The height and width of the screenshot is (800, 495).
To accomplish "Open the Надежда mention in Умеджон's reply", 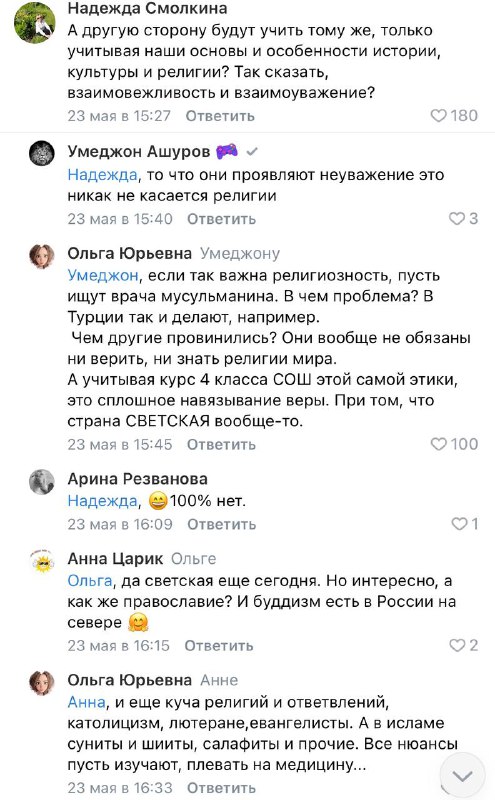I will [x=103, y=175].
